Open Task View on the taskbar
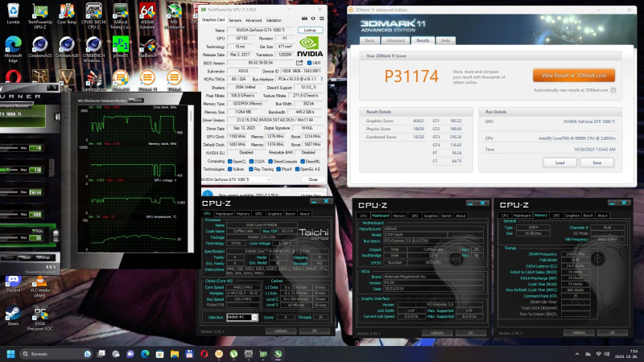 point(101,354)
